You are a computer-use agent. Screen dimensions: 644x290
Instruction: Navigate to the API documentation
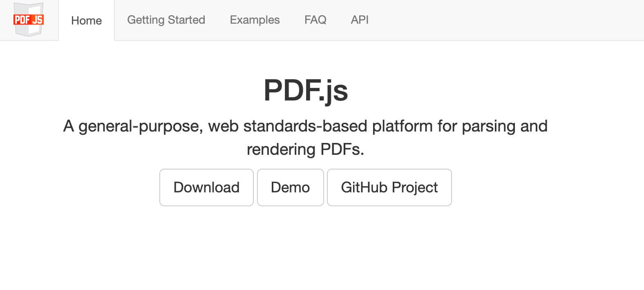tap(360, 20)
